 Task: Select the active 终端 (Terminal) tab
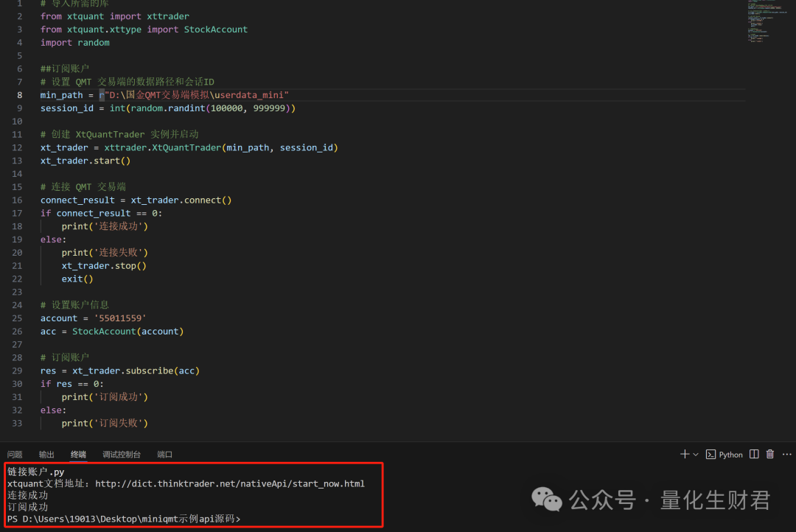pos(78,454)
